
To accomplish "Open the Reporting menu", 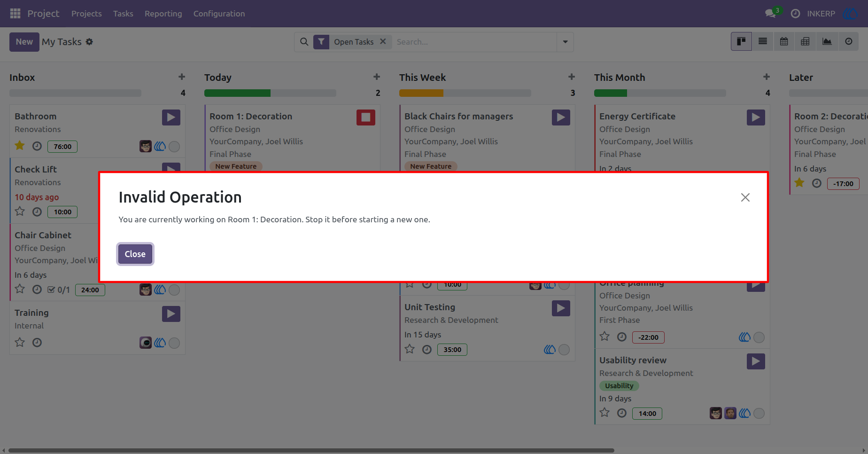I will (163, 14).
